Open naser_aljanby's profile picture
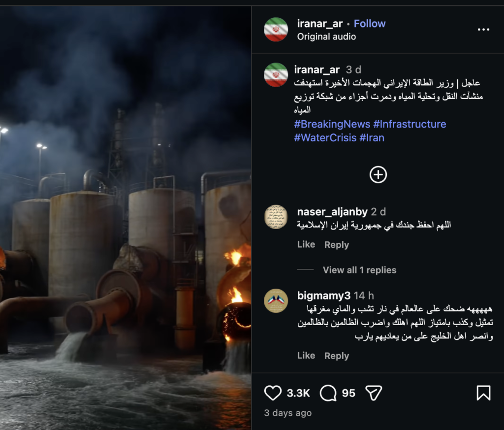This screenshot has height=430, width=504. [x=276, y=217]
